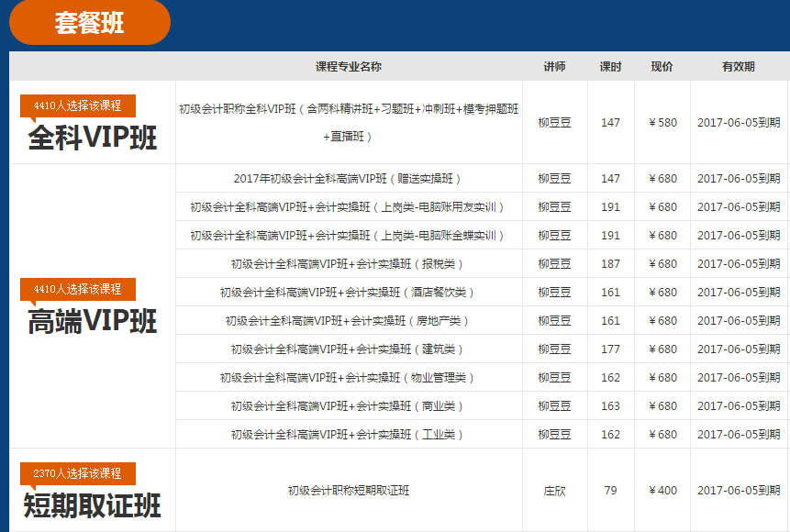The width and height of the screenshot is (790, 532).
Task: Open the 会计实操班(酒店餐饮类) course
Action: coord(349,293)
